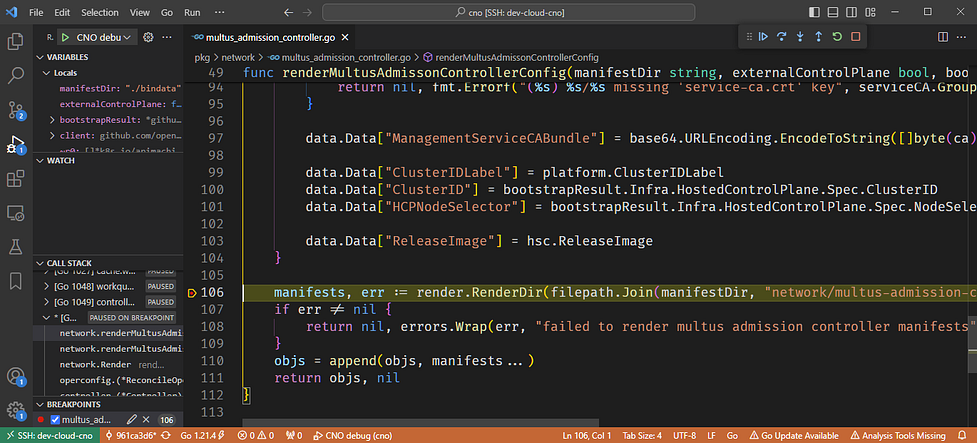Viewport: 977px width, 443px height.
Task: Synchronize changes in the status bar
Action: click(167, 436)
